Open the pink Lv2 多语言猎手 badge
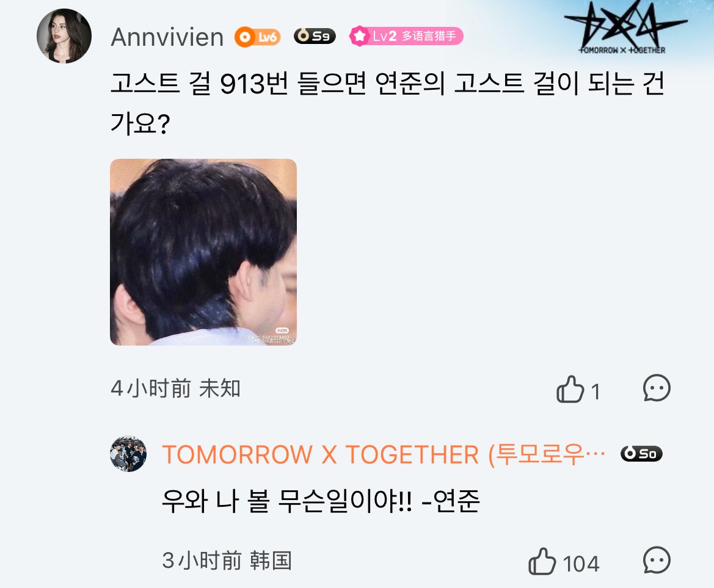 point(406,36)
